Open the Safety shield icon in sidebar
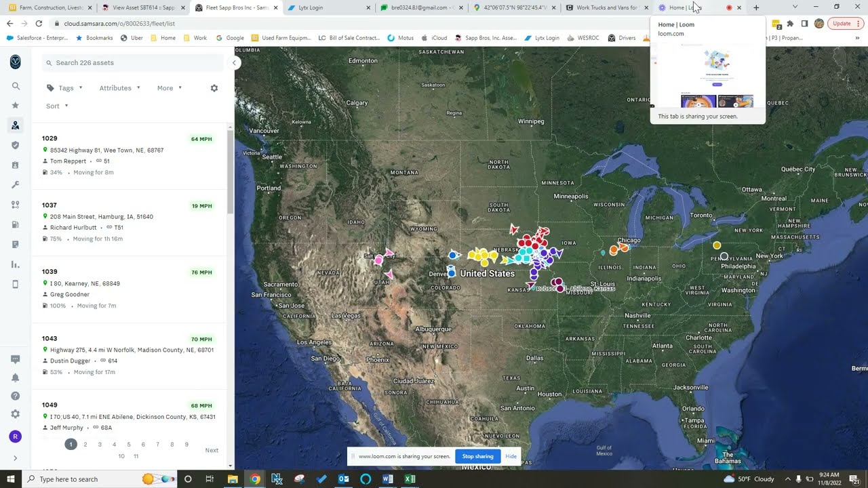Image resolution: width=868 pixels, height=488 pixels. (16, 145)
